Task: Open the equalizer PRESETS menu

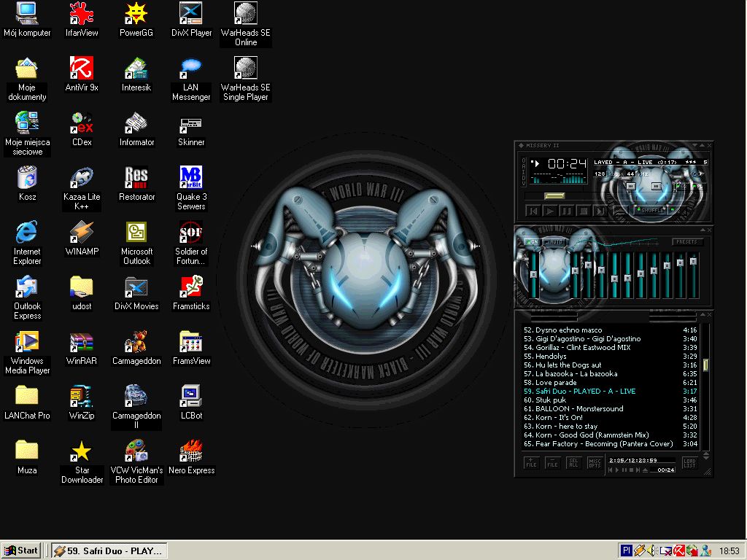Action: [x=686, y=242]
